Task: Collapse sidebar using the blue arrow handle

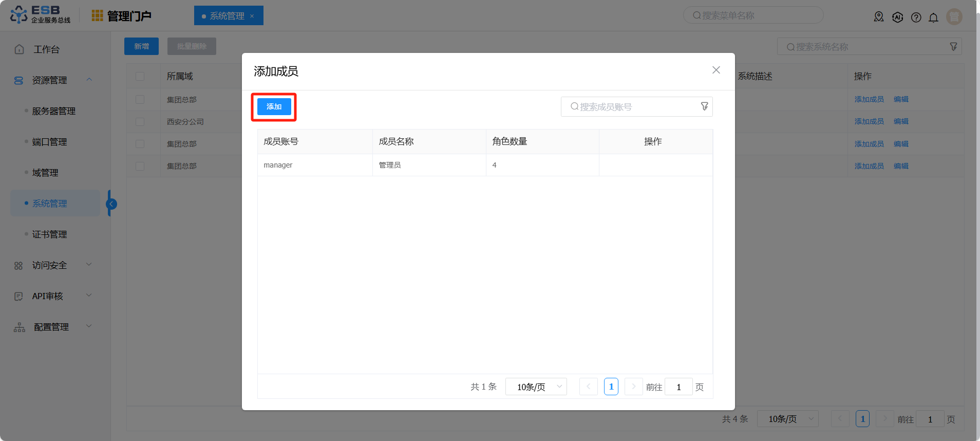Action: point(111,204)
